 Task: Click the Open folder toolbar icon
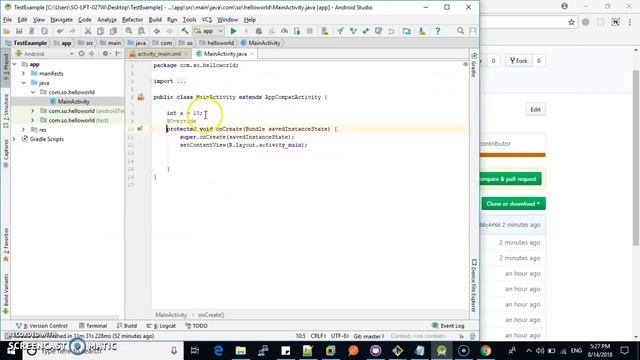(x=7, y=31)
